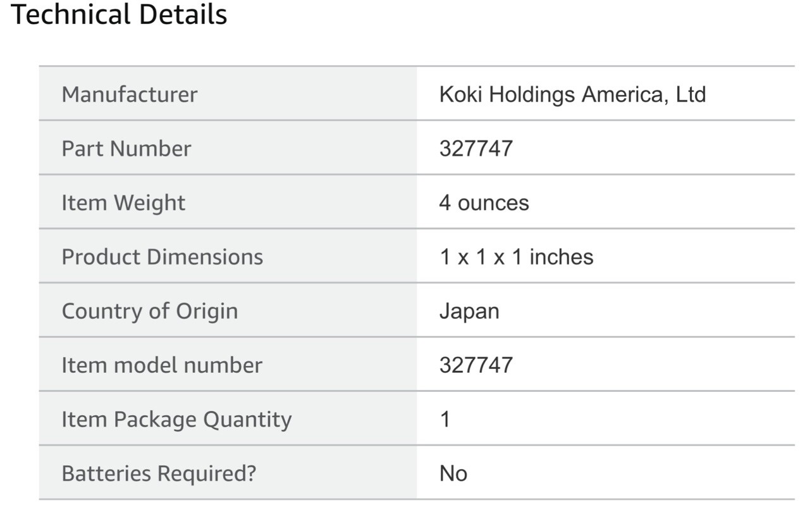Click the word ounces in item weight
This screenshot has width=812, height=526.
493,204
